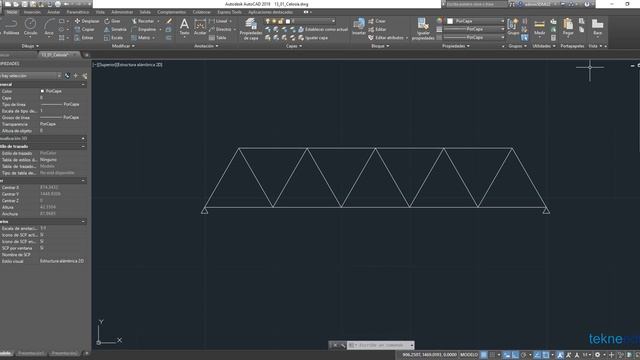Collapse General section in Properties palette
The width and height of the screenshot is (640, 360).
pyautogui.click(x=83, y=84)
